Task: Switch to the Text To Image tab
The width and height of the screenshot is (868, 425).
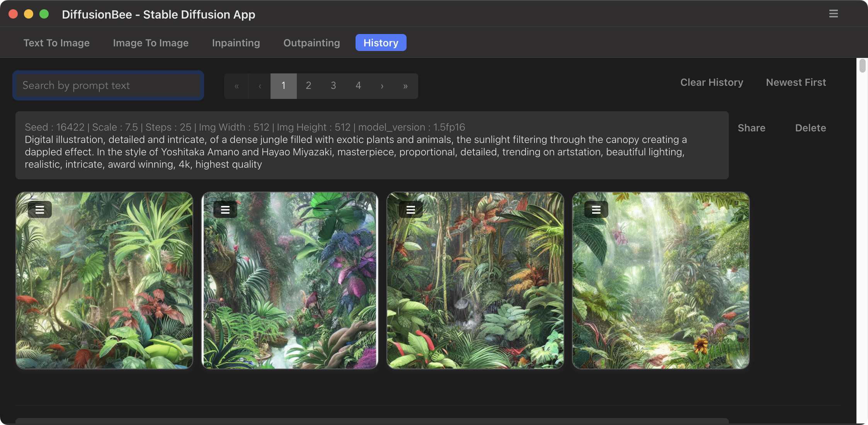Action: point(56,42)
